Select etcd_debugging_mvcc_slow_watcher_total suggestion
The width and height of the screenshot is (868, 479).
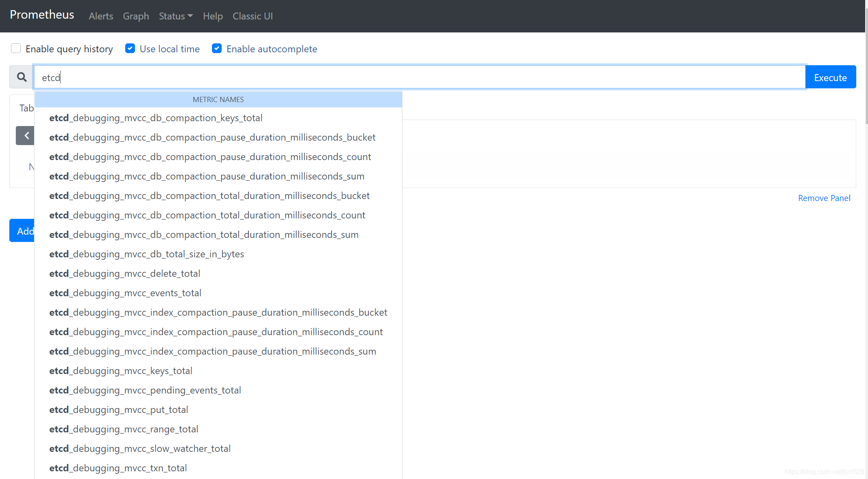[218, 449]
